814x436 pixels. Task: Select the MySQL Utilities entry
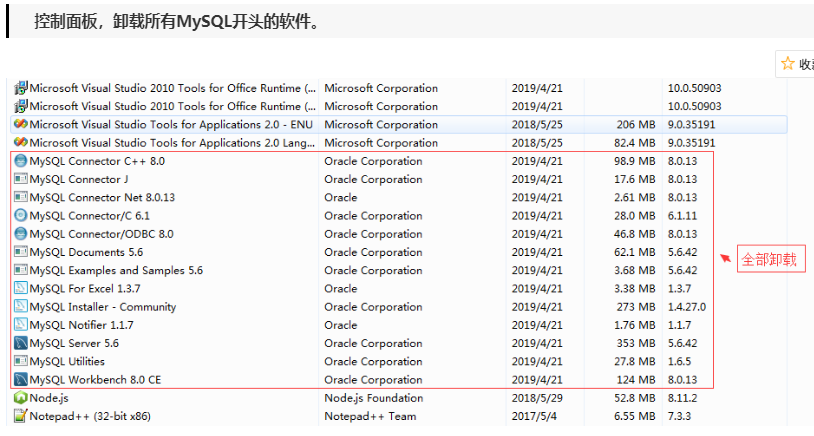pyautogui.click(x=67, y=361)
